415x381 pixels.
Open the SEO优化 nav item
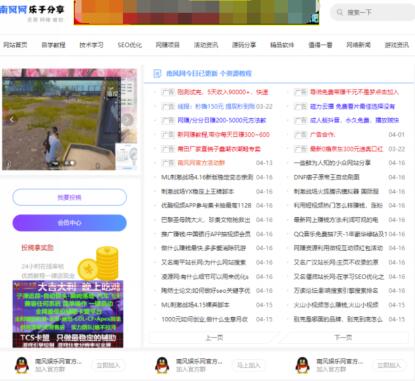point(130,45)
